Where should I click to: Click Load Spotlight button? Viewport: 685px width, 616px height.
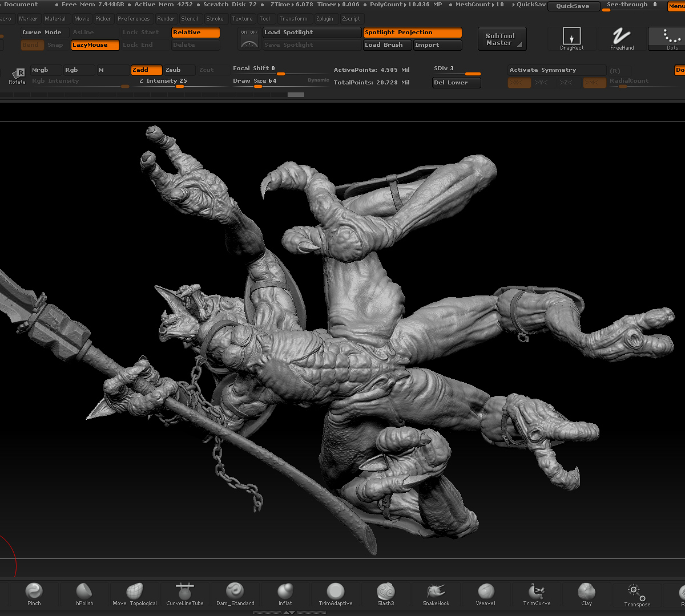pos(312,33)
